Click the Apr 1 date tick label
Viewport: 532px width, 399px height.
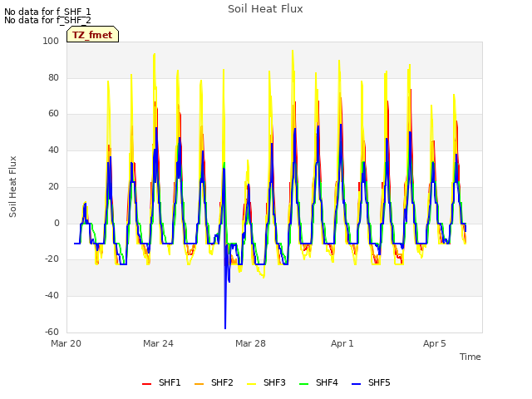coord(342,343)
